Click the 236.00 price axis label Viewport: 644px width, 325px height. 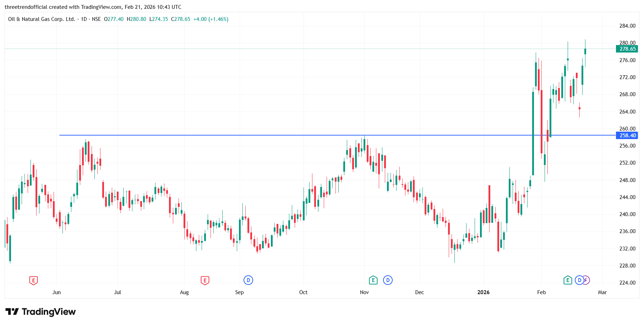pyautogui.click(x=627, y=231)
